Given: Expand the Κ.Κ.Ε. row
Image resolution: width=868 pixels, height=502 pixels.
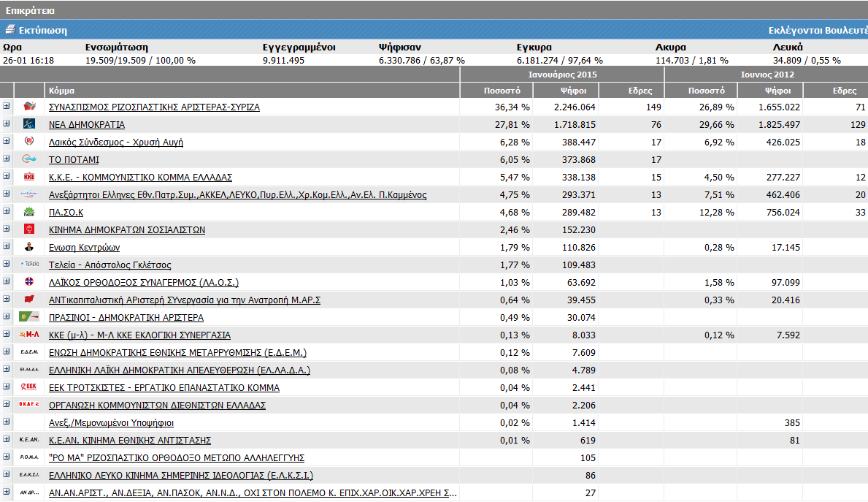Looking at the screenshot, I should 6,176.
